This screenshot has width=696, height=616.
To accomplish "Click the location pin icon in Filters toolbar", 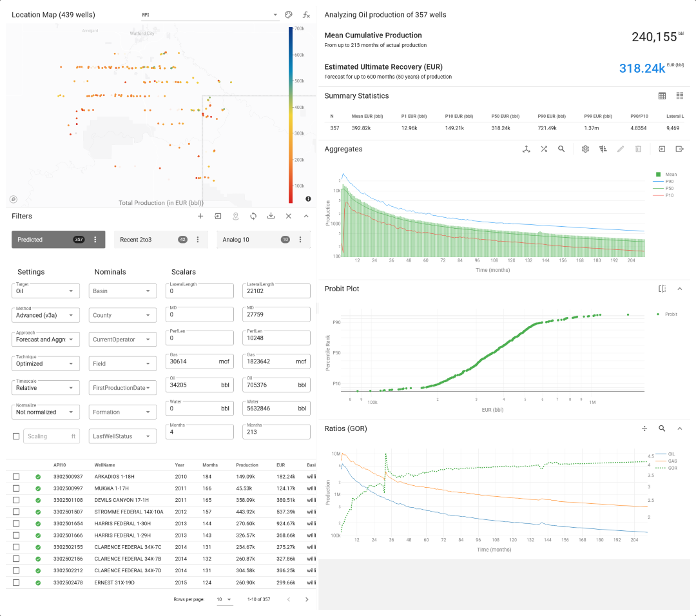I will click(x=236, y=216).
